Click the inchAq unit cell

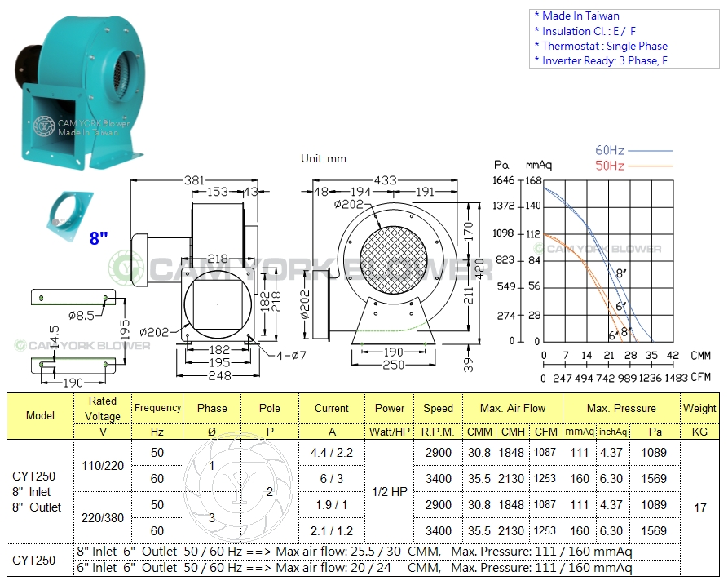tap(613, 432)
